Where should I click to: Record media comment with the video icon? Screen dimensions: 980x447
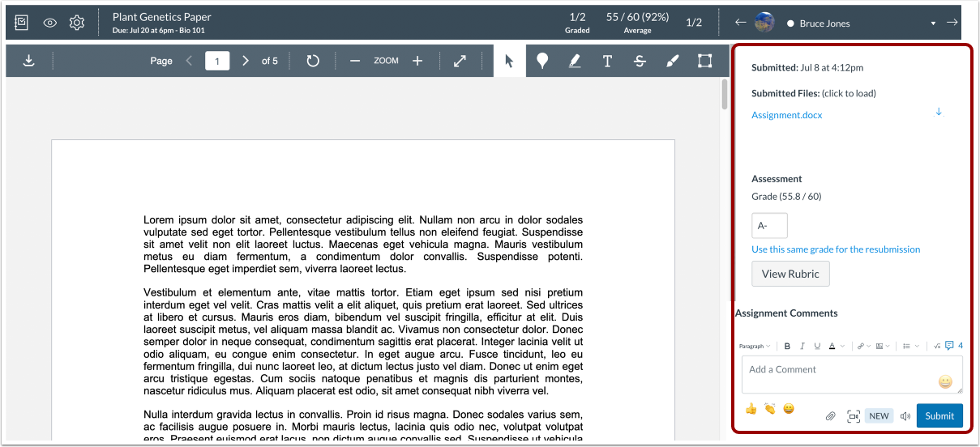pos(854,416)
